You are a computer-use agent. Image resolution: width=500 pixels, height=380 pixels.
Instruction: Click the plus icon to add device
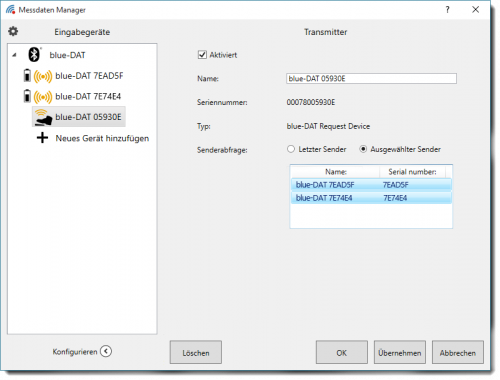click(42, 138)
